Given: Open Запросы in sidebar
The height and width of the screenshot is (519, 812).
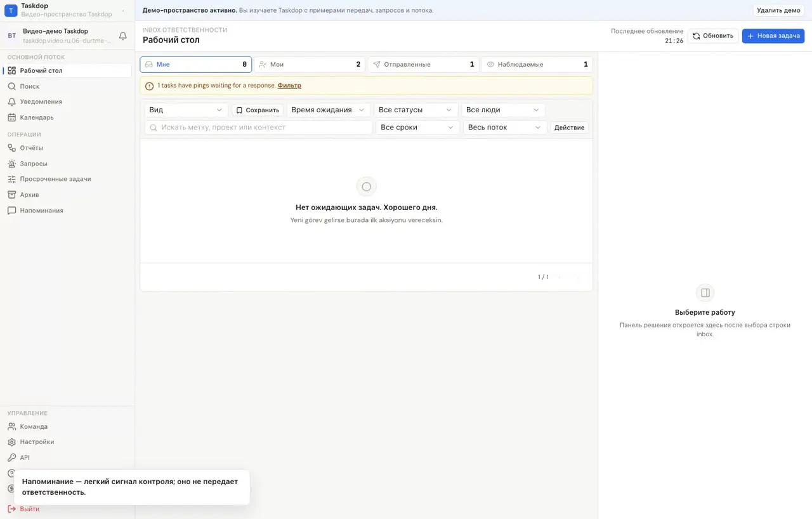Looking at the screenshot, I should [67, 164].
